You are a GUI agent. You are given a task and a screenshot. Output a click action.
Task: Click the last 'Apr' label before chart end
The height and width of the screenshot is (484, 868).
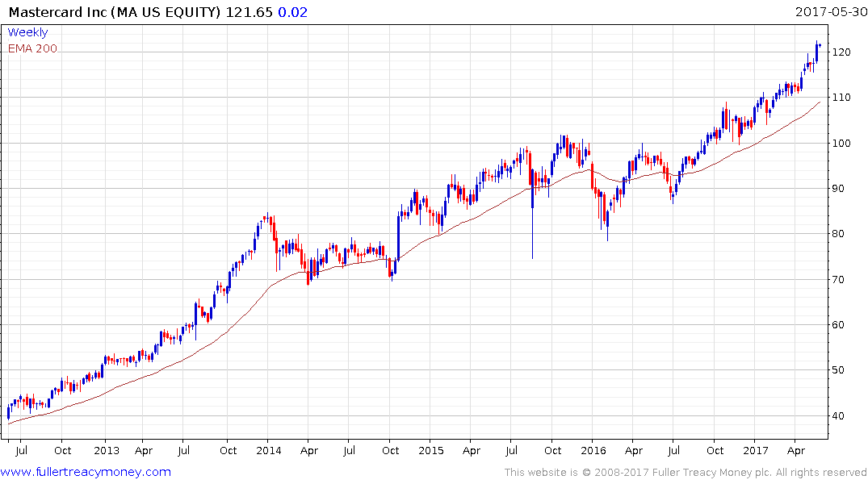click(796, 451)
